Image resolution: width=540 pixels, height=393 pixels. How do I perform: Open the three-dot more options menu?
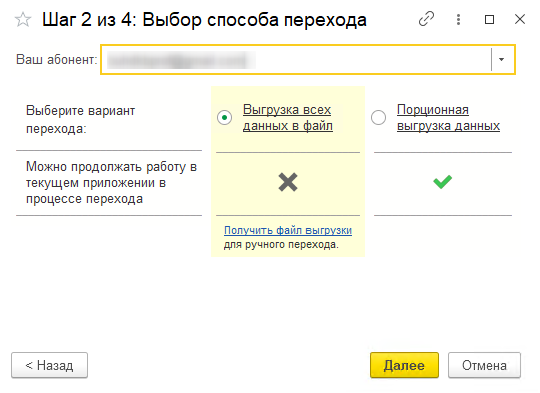[458, 19]
